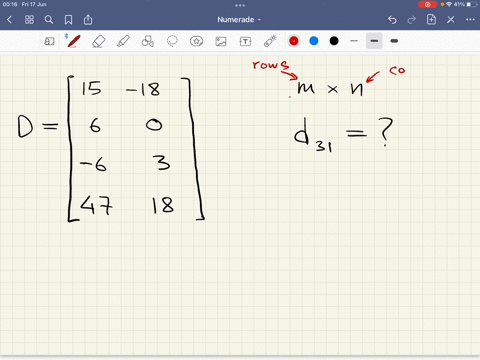Tap the three-dot multitasking handle at top
480x360 pixels.
tap(240, 5)
